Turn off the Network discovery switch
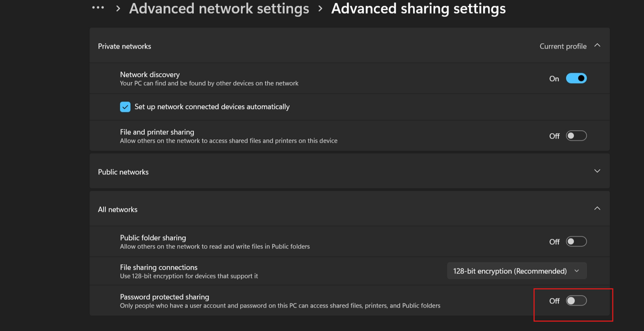 pyautogui.click(x=576, y=78)
